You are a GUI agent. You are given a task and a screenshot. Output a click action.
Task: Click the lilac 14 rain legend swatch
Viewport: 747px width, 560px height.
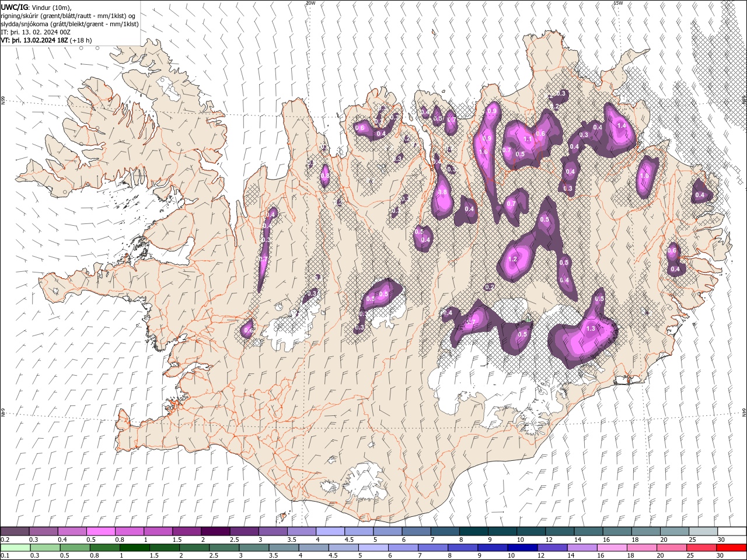[x=582, y=548]
